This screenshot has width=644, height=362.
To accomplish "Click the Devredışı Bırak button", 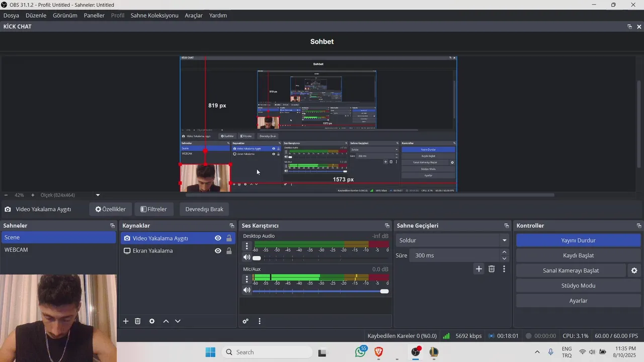I will (204, 209).
